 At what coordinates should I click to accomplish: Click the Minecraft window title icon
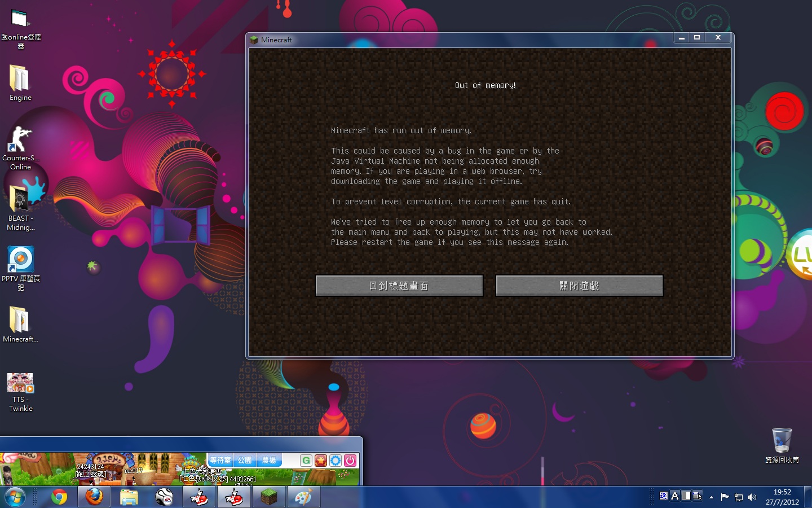(x=254, y=40)
